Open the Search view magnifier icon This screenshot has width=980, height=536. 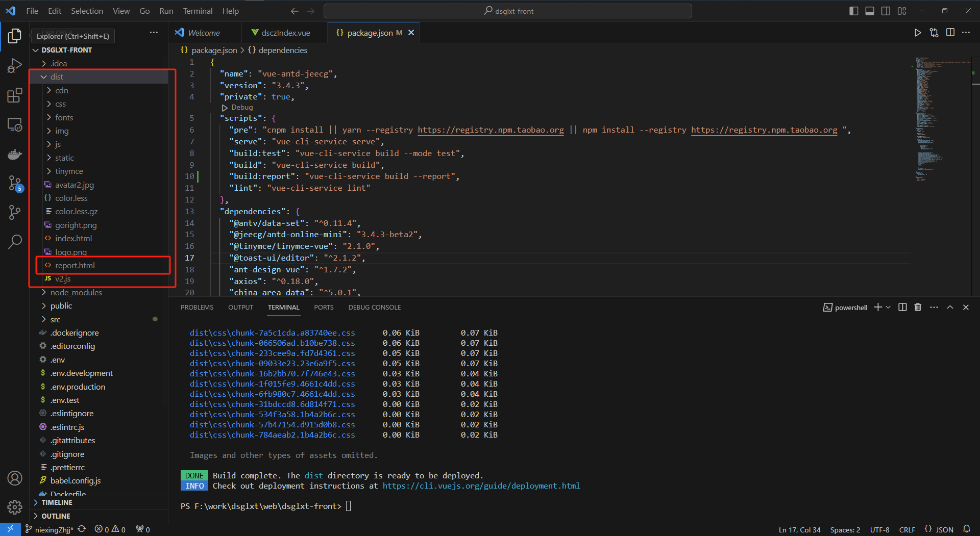(15, 242)
